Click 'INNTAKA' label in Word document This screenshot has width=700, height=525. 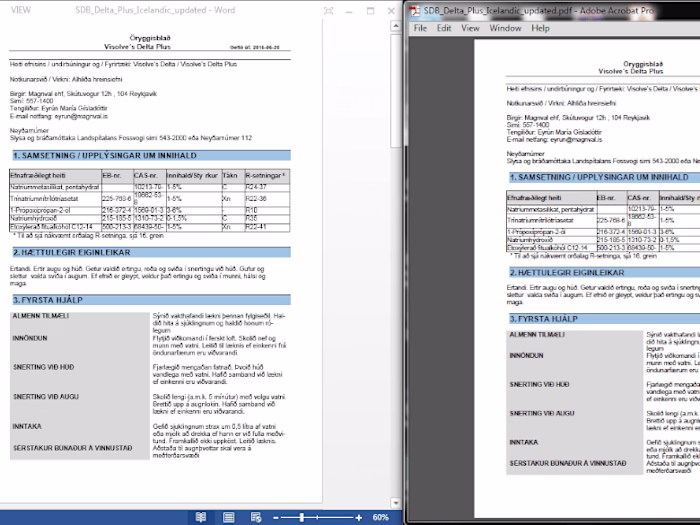27,426
